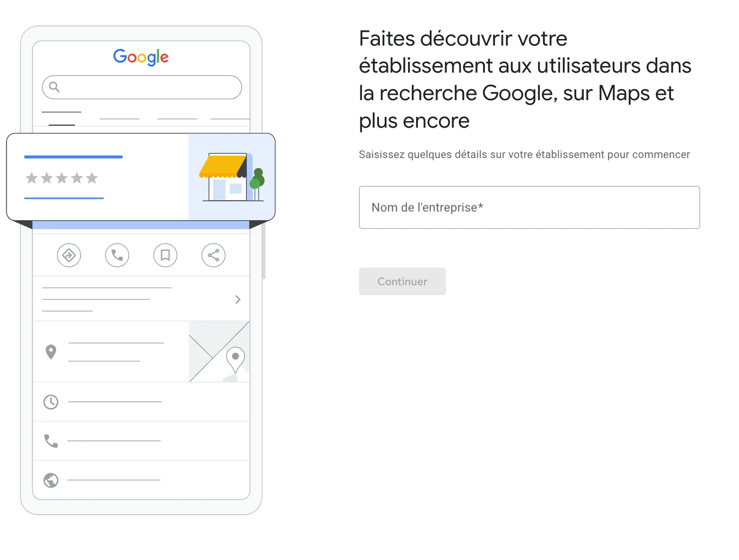Click the phone handset icon near bottom

pos(51,441)
